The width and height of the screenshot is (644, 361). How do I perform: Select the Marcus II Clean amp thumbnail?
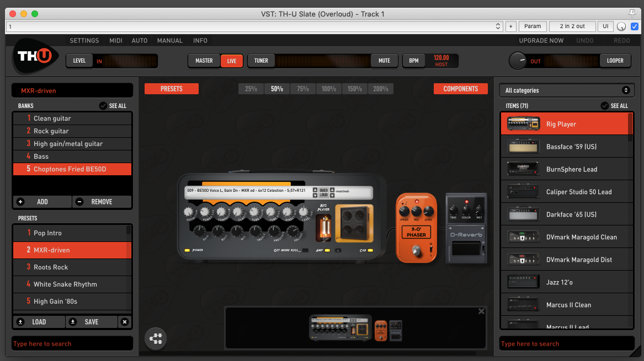click(x=523, y=304)
